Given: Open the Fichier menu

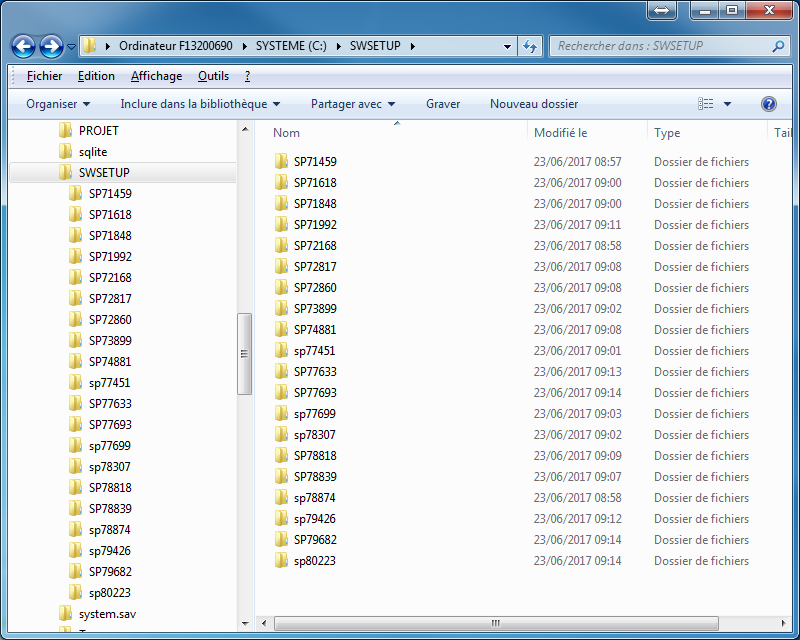Looking at the screenshot, I should (44, 76).
